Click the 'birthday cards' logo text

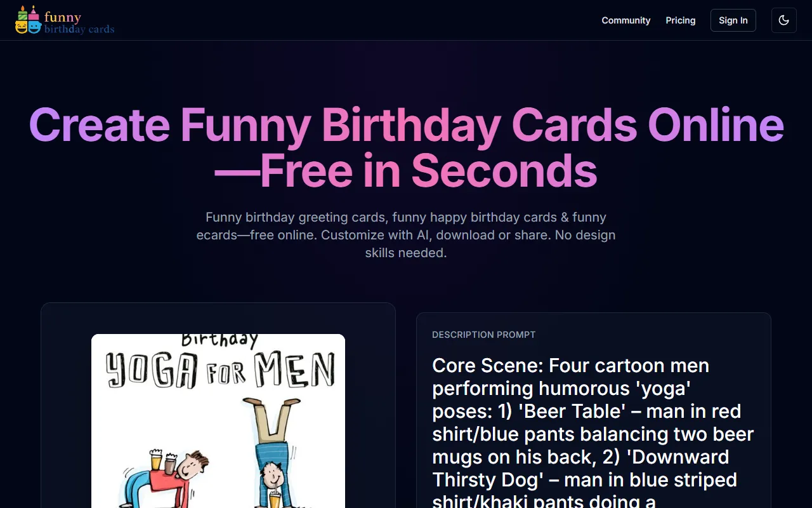[x=79, y=29]
